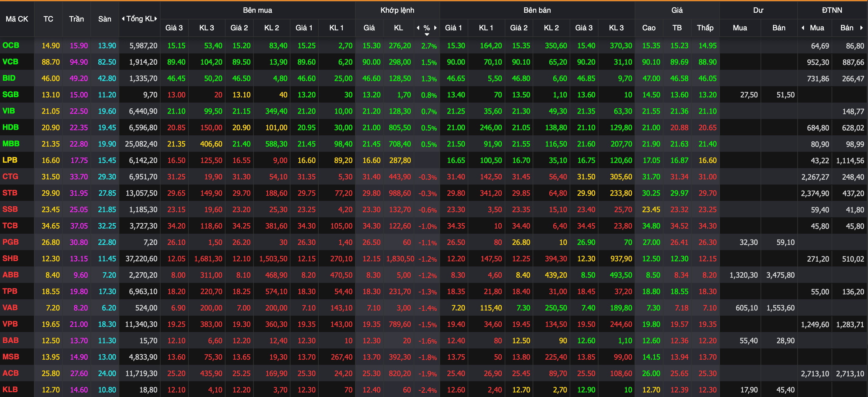Viewport: 868px width, 397px height.
Task: Open SHB stock symbol
Action: click(10, 258)
